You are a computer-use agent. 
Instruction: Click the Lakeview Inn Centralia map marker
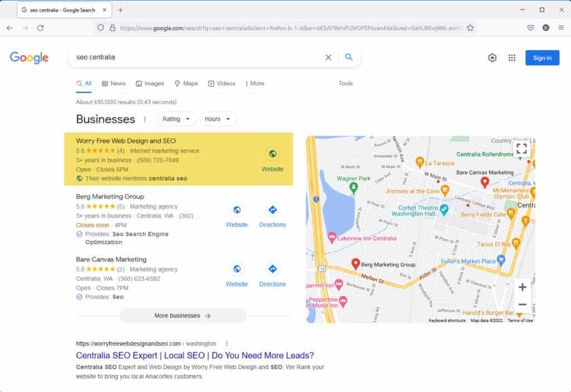331,238
